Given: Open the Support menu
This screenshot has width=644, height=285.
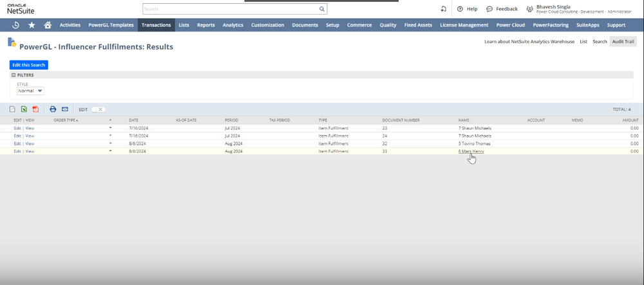Looking at the screenshot, I should pyautogui.click(x=616, y=25).
